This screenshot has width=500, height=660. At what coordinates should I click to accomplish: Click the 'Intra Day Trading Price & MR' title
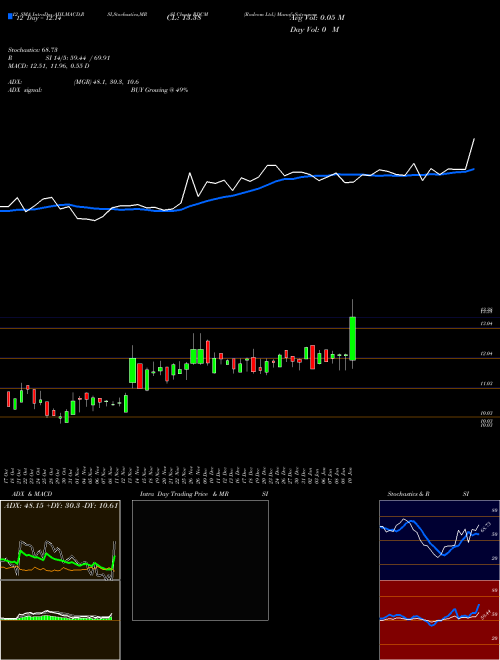[x=184, y=494]
